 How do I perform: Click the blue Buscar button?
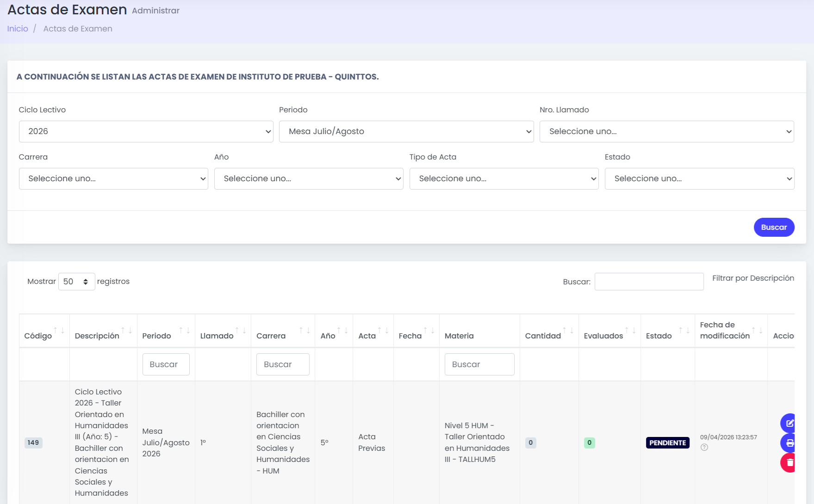pyautogui.click(x=774, y=227)
